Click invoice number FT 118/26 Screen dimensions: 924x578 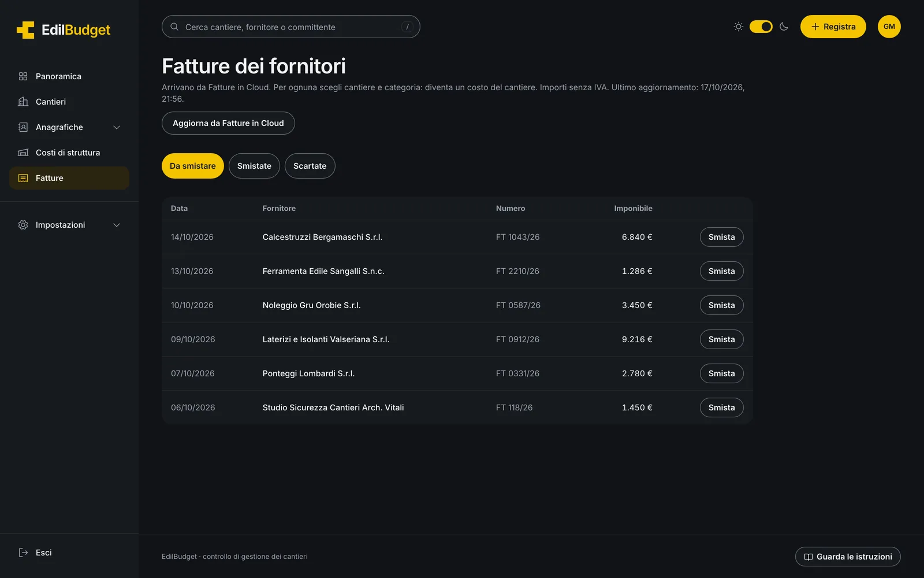click(515, 407)
